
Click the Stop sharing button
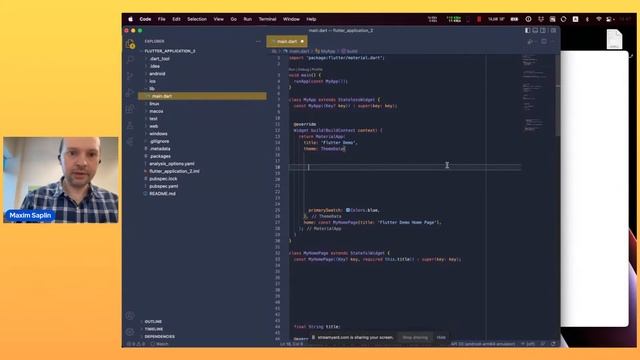[415, 338]
